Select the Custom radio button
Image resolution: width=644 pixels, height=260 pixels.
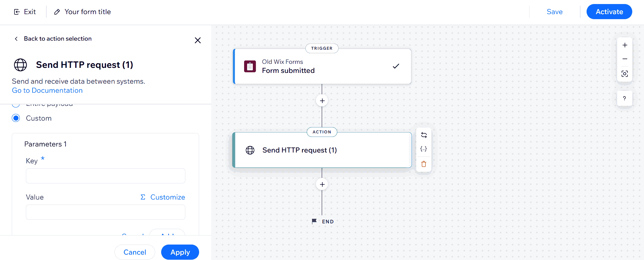click(x=16, y=118)
